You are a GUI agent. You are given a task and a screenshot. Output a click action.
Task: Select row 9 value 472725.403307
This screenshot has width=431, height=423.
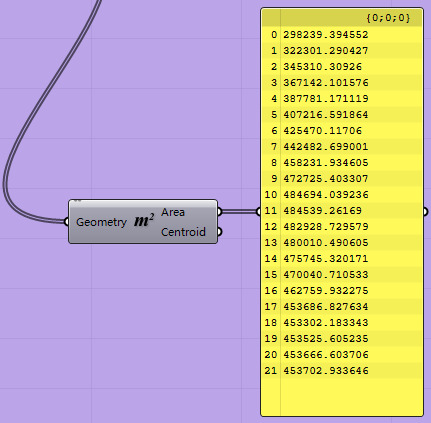(326, 179)
